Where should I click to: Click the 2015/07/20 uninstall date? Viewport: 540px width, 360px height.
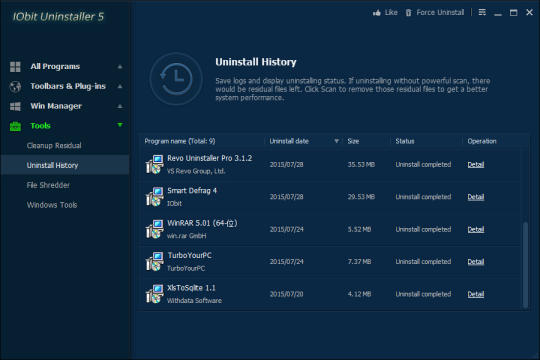[x=286, y=294]
